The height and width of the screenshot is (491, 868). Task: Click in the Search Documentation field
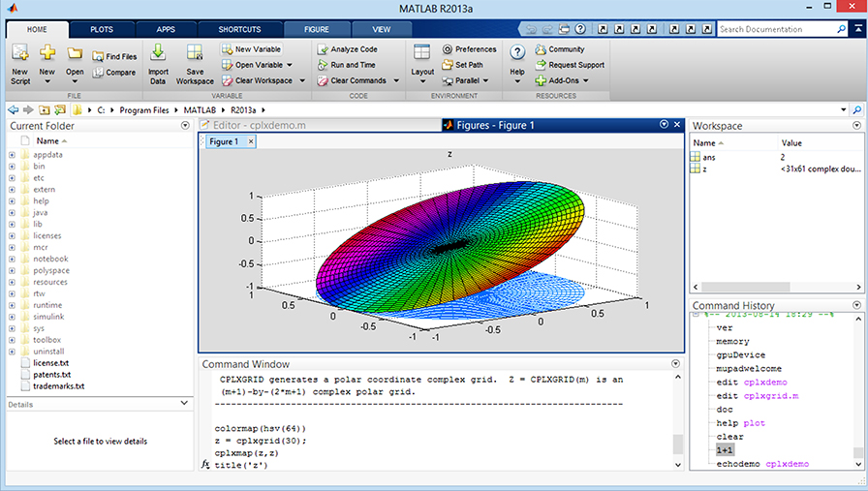point(783,29)
